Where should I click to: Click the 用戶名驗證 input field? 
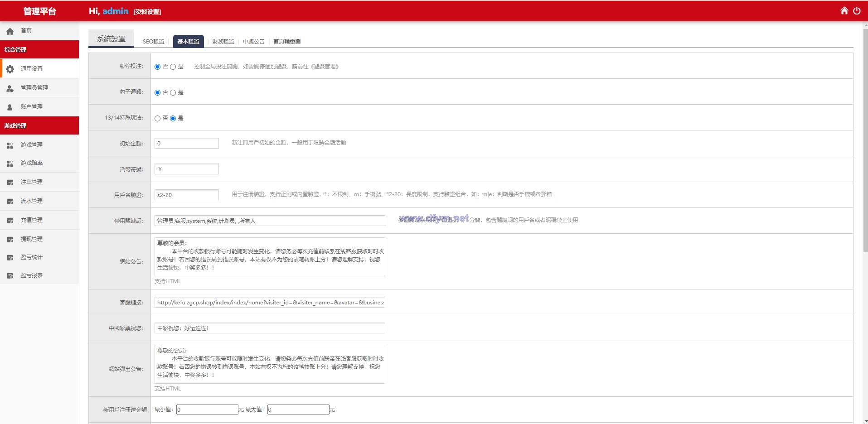click(187, 195)
